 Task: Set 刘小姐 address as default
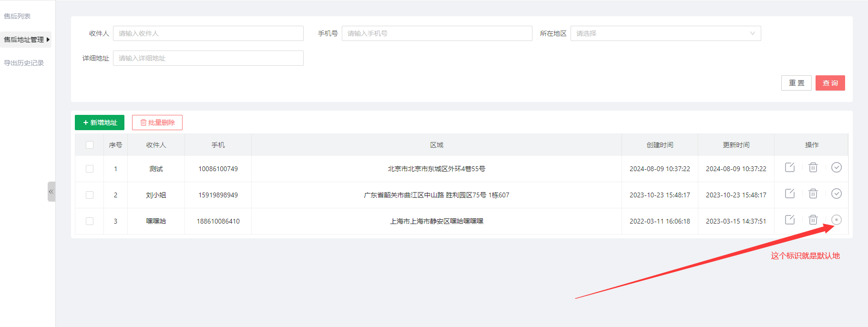pos(836,194)
